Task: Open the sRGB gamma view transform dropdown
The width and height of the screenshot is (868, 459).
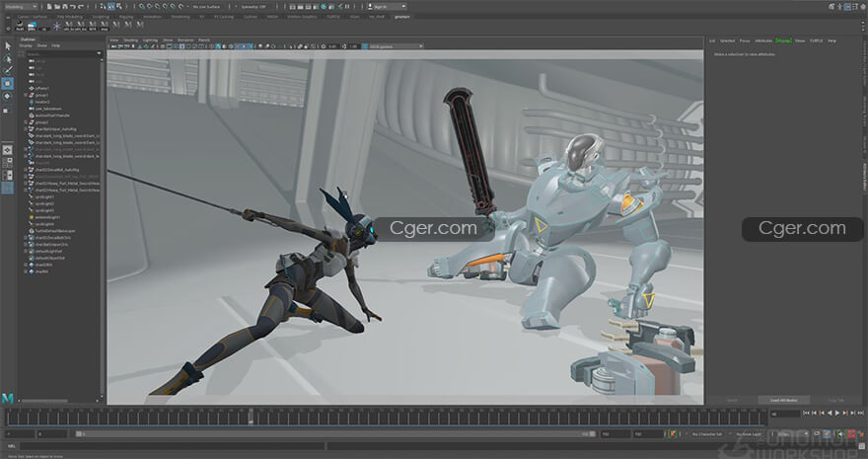Action: [x=396, y=46]
